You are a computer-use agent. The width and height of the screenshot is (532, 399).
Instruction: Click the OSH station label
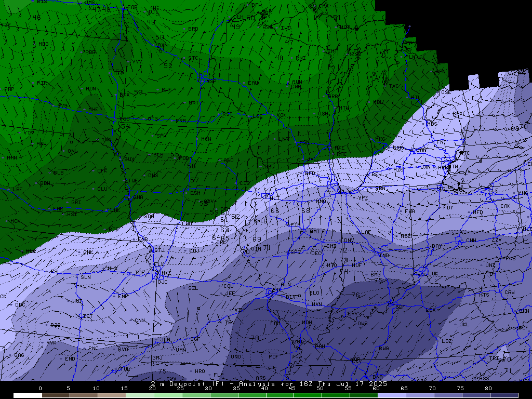(323, 114)
